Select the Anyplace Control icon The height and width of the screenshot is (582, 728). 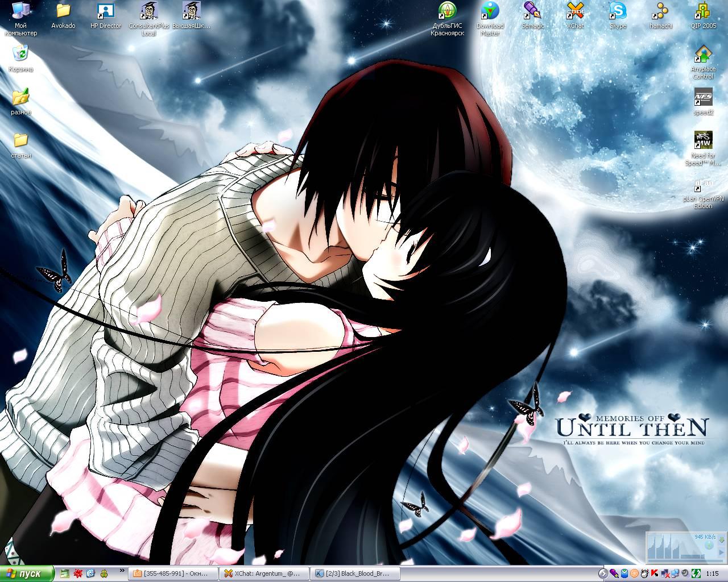(x=704, y=55)
